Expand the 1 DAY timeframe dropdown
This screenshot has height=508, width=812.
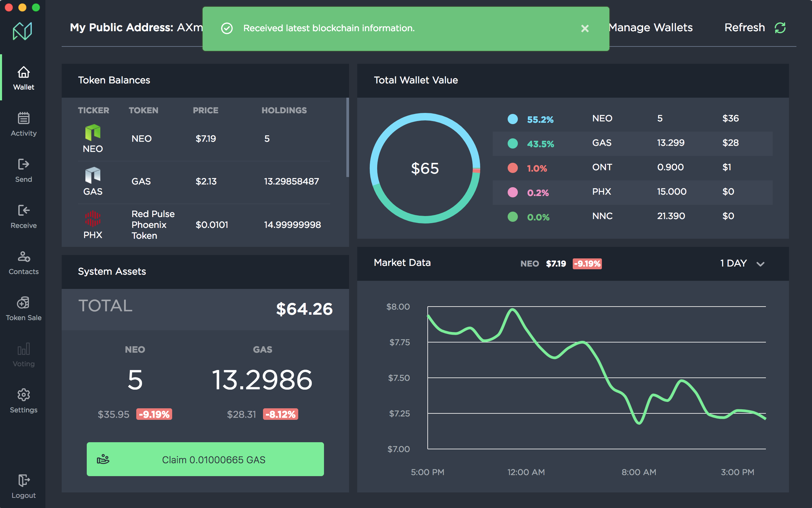pos(733,263)
